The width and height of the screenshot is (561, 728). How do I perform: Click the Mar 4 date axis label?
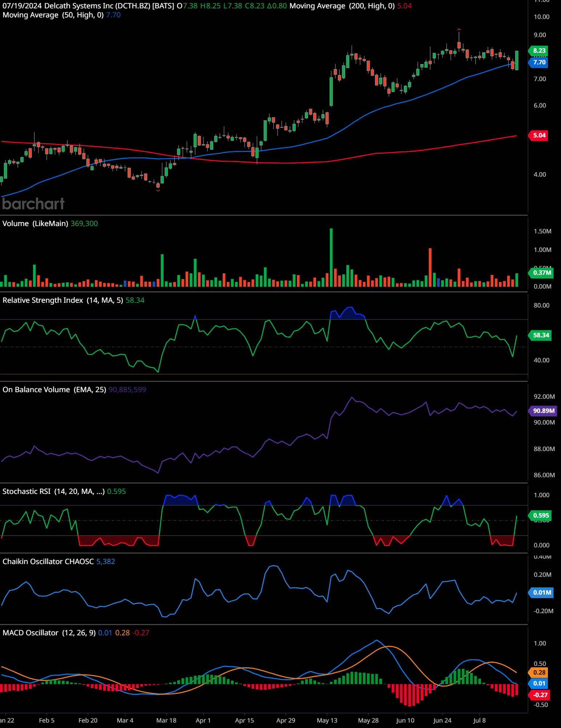point(125,720)
